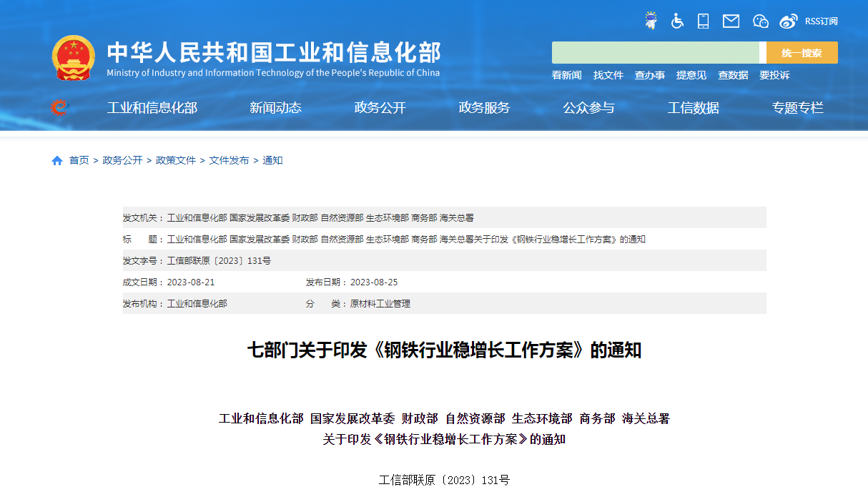Click document number 工信部联原〔2023〕131号 in table
The width and height of the screenshot is (868, 497).
(219, 261)
